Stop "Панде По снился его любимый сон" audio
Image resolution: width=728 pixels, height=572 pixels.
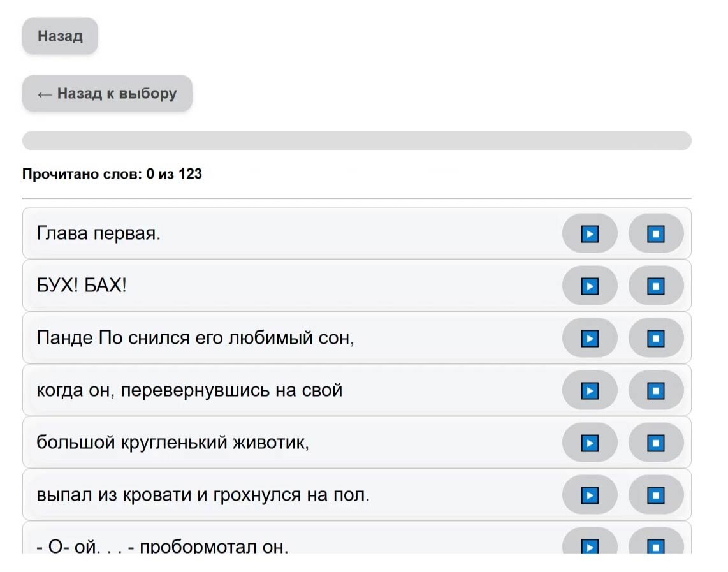tap(656, 338)
